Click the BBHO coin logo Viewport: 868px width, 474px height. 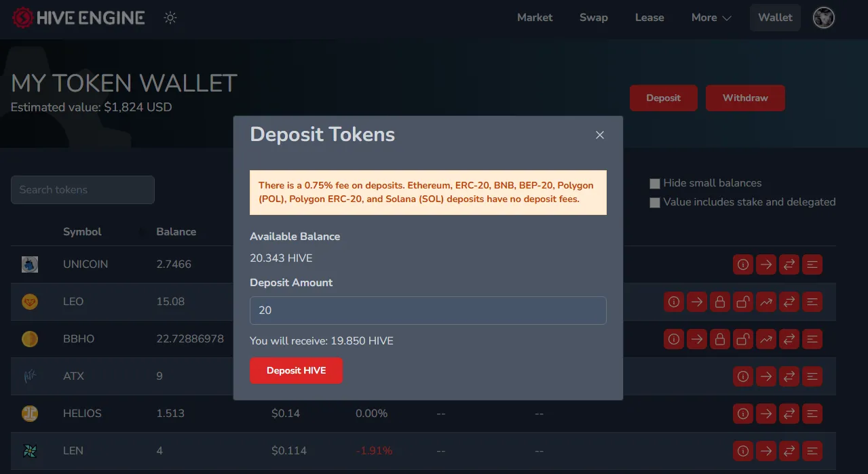(x=30, y=339)
